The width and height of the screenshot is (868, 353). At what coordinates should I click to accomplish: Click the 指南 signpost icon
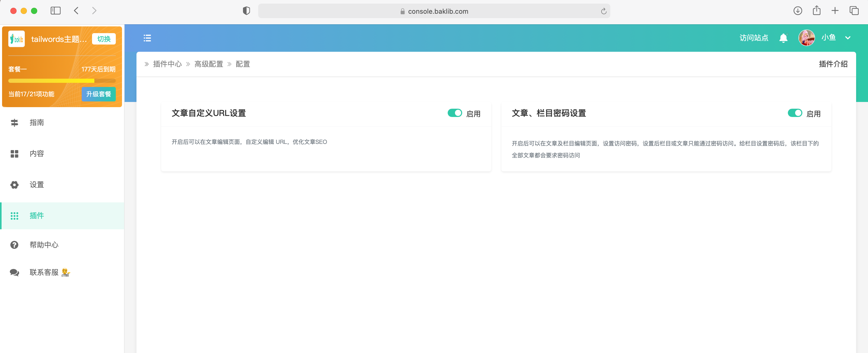point(14,122)
